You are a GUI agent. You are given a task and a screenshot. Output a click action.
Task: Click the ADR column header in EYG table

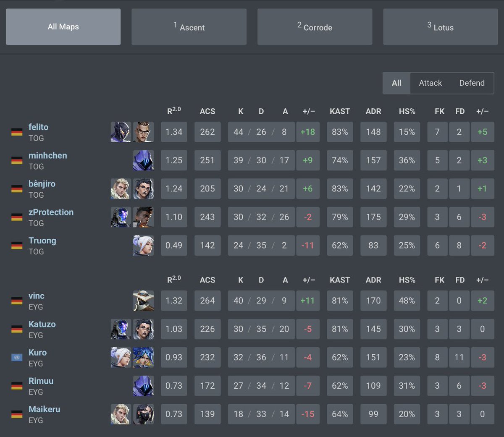coord(373,280)
